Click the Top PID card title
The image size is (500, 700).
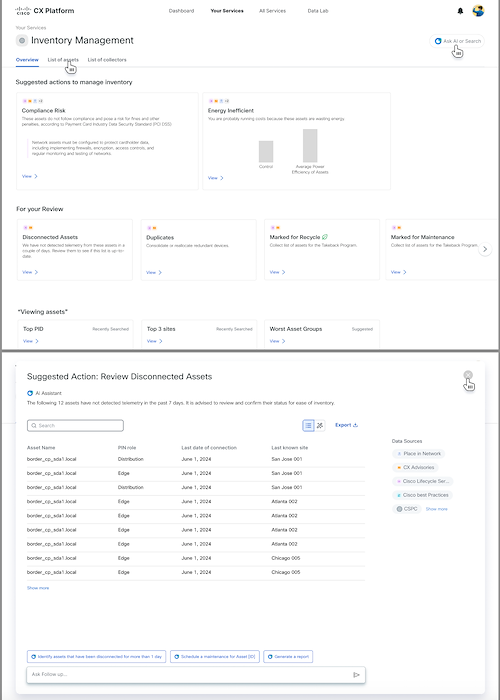[x=33, y=329]
